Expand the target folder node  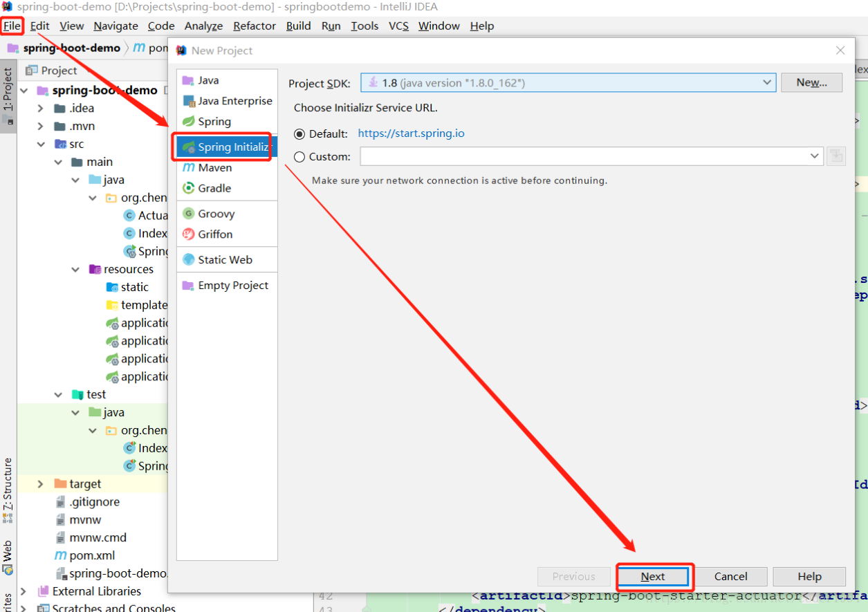tap(41, 484)
